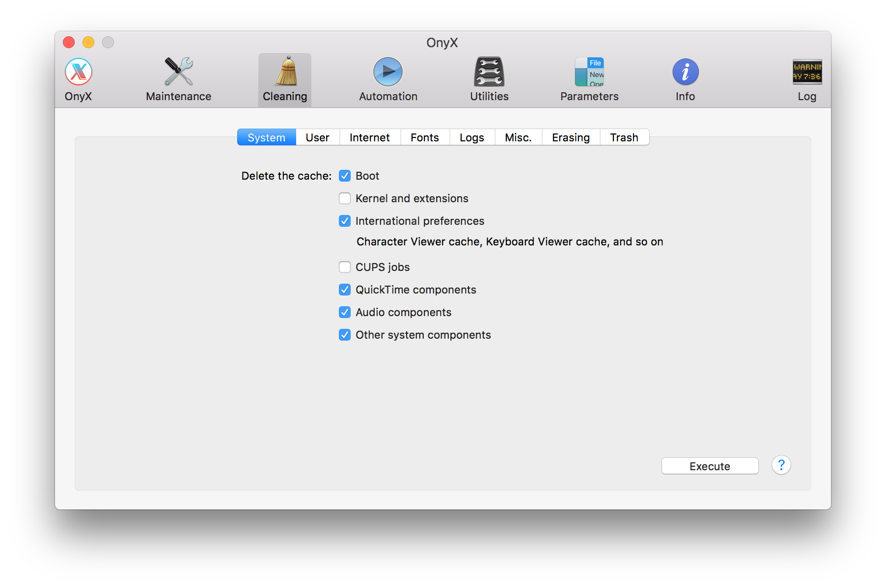Viewport: 886px width, 588px height.
Task: Open the Maintenance tools section
Action: point(178,80)
